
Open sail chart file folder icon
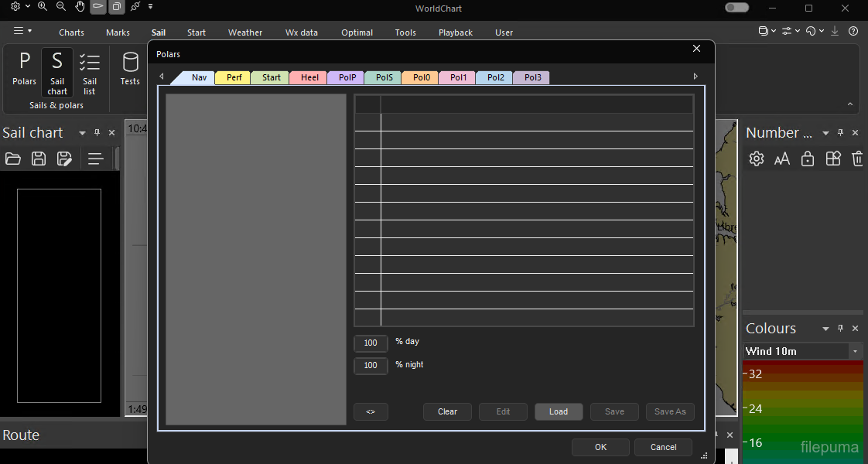[12, 159]
